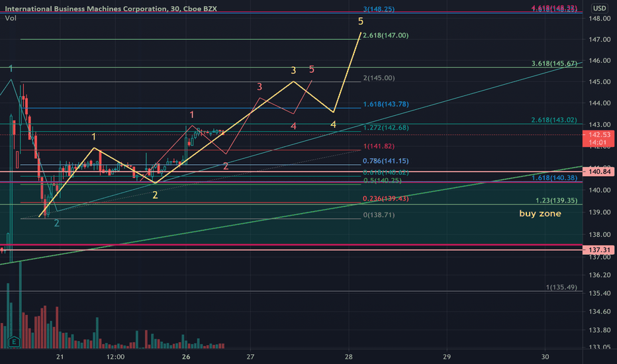The image size is (617, 364).
Task: Click the 146.00 price axis label
Action: coord(600,61)
